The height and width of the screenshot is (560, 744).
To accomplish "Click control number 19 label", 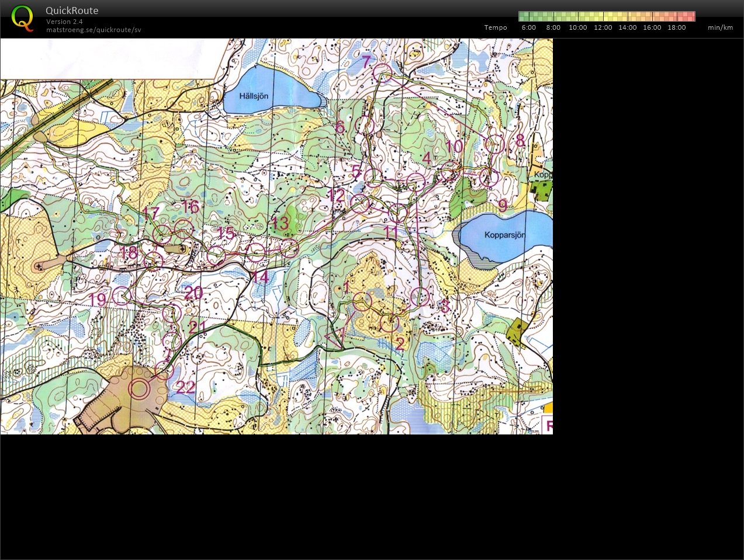I will click(x=98, y=300).
